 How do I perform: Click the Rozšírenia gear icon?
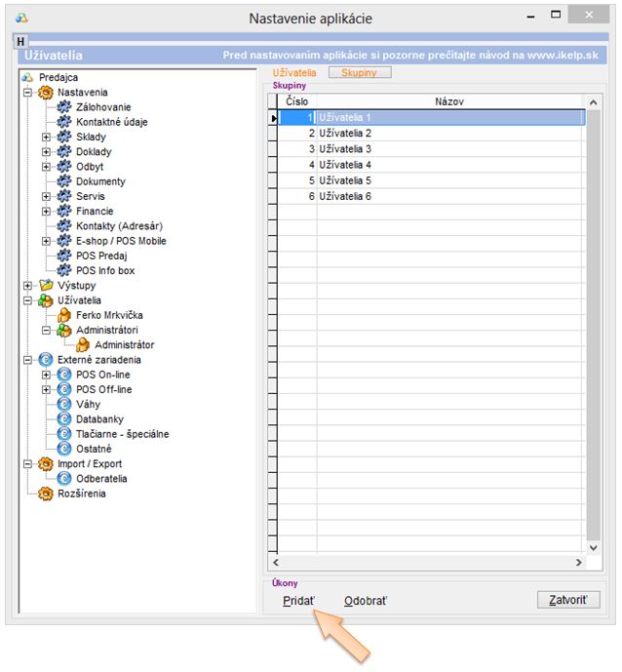coord(45,494)
